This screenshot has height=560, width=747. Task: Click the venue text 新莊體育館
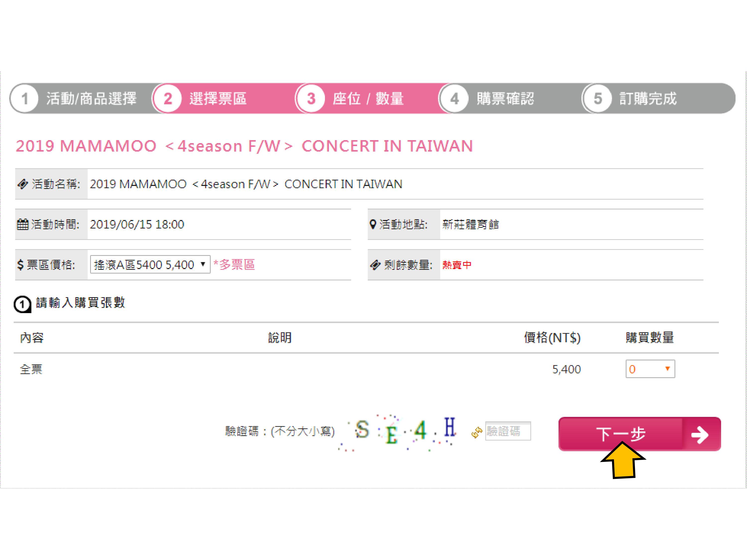pyautogui.click(x=470, y=224)
